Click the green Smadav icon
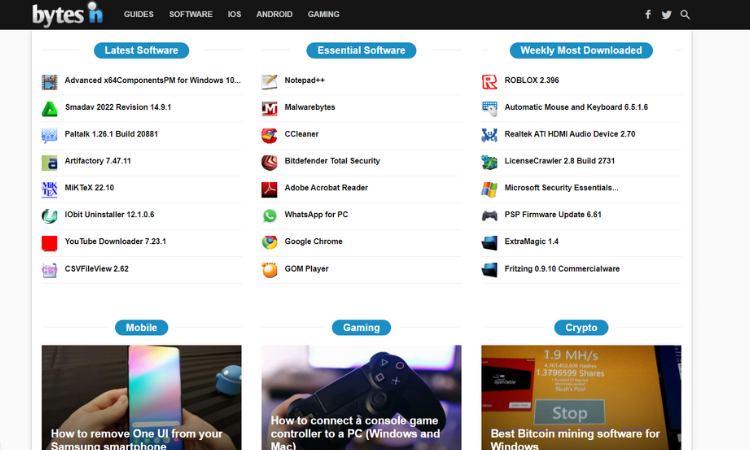750x450 pixels. pos(49,109)
